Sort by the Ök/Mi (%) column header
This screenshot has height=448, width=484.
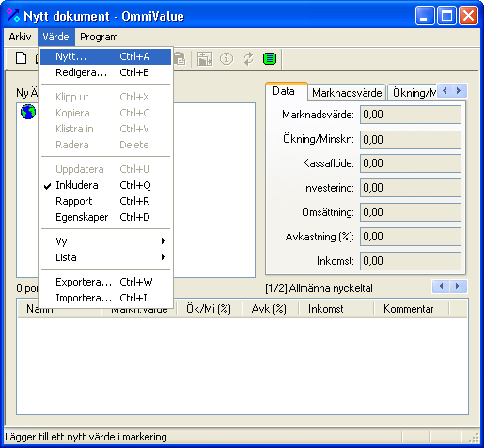[x=209, y=309]
